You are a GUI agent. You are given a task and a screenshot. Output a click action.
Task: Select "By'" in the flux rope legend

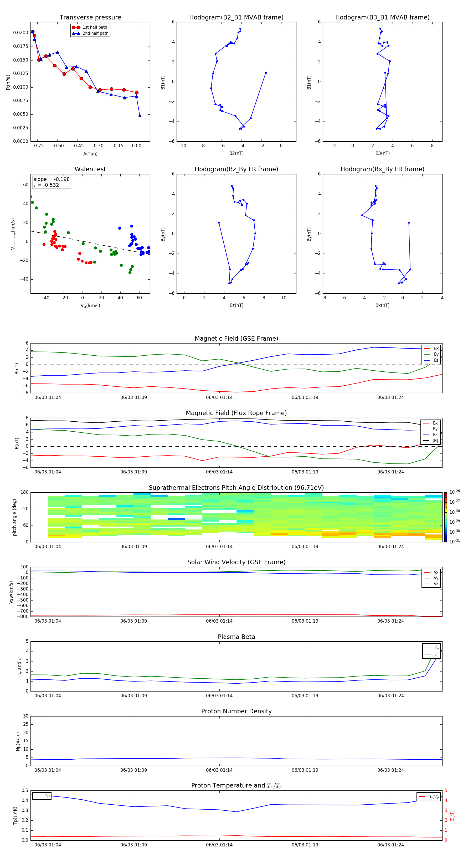pyautogui.click(x=431, y=429)
